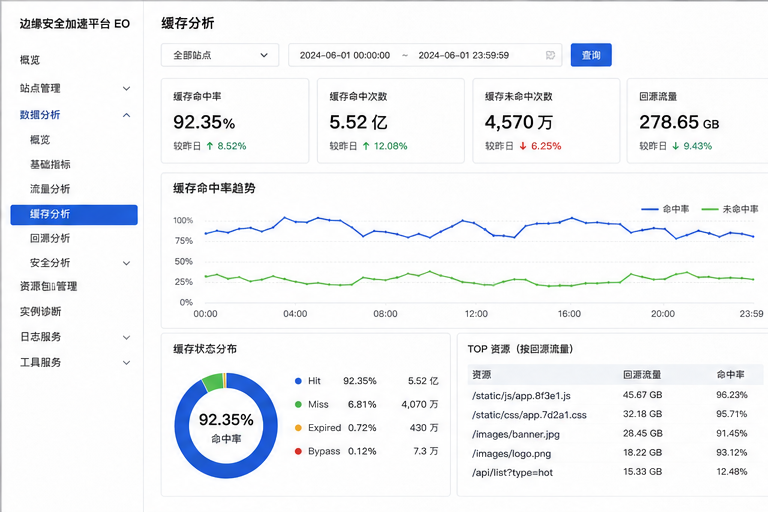This screenshot has width=768, height=512.
Task: Expand the 安全分析 submenu chevron
Action: coord(126,263)
